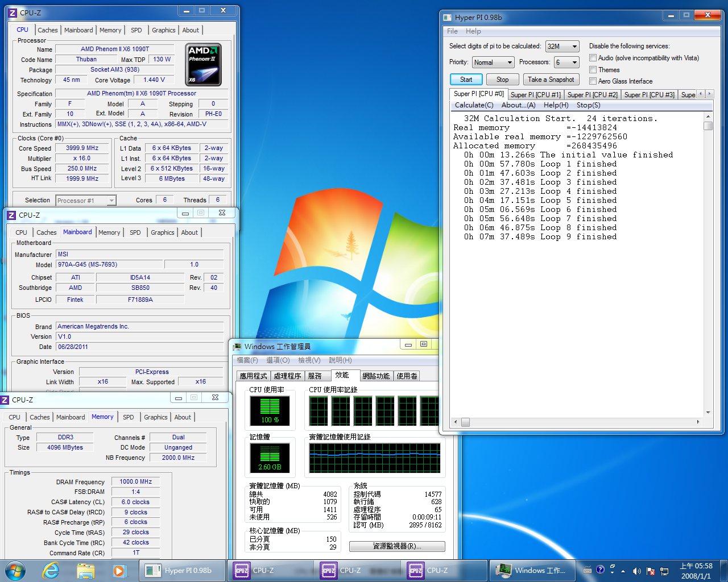
Task: Open 檢視(V) menu in Task Manager
Action: tap(309, 360)
